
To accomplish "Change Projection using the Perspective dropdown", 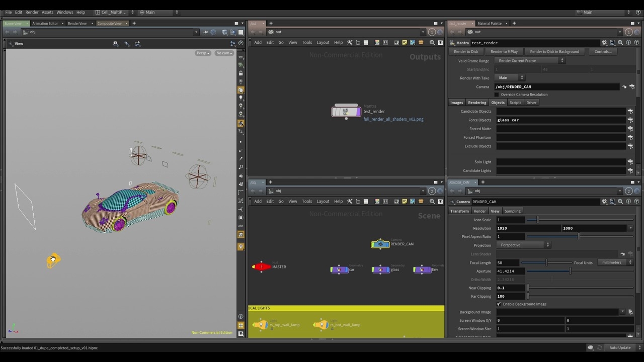I will (x=523, y=245).
